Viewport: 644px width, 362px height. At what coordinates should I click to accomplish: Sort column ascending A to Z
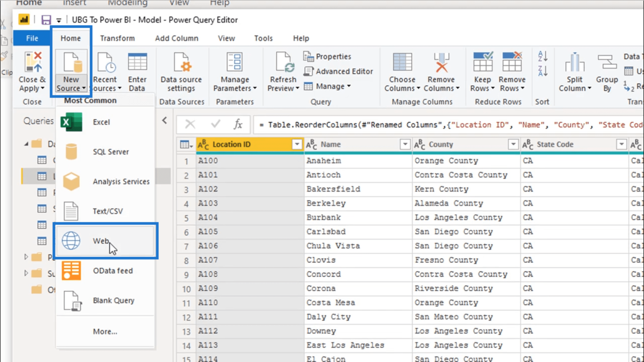pyautogui.click(x=542, y=56)
